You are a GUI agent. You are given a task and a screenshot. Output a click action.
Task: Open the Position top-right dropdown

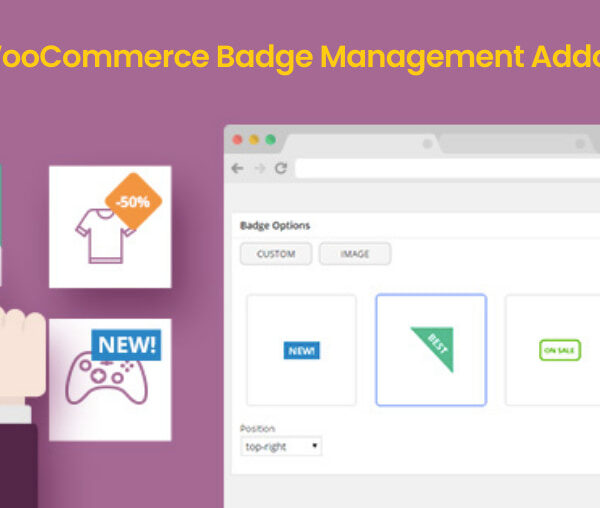point(281,446)
